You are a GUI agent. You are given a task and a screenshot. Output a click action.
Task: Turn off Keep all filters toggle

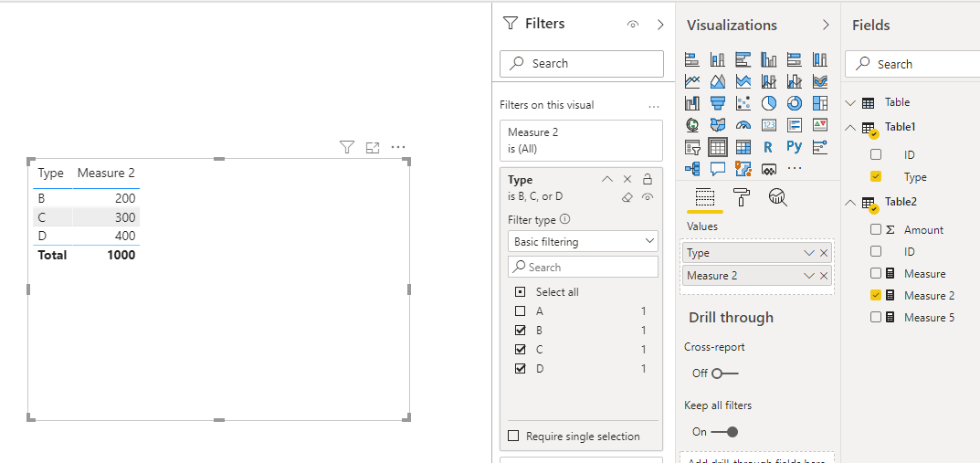[x=724, y=432]
